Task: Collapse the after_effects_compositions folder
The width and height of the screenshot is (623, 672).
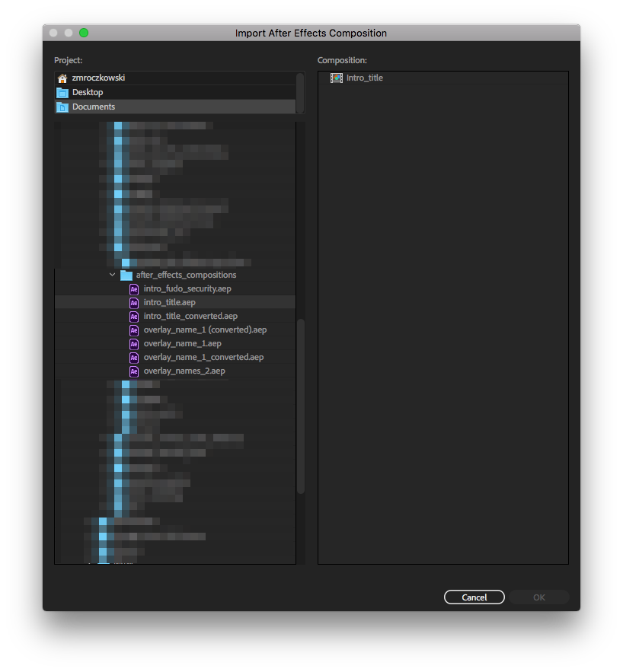Action: click(113, 275)
